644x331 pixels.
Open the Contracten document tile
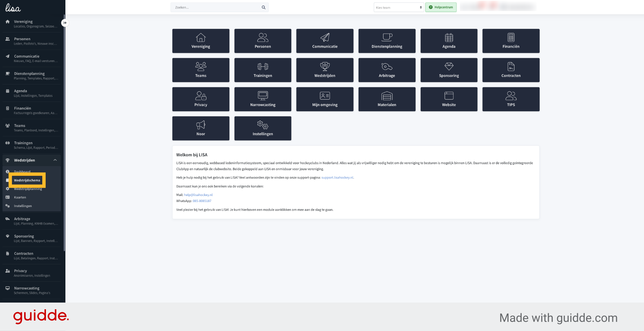[511, 70]
